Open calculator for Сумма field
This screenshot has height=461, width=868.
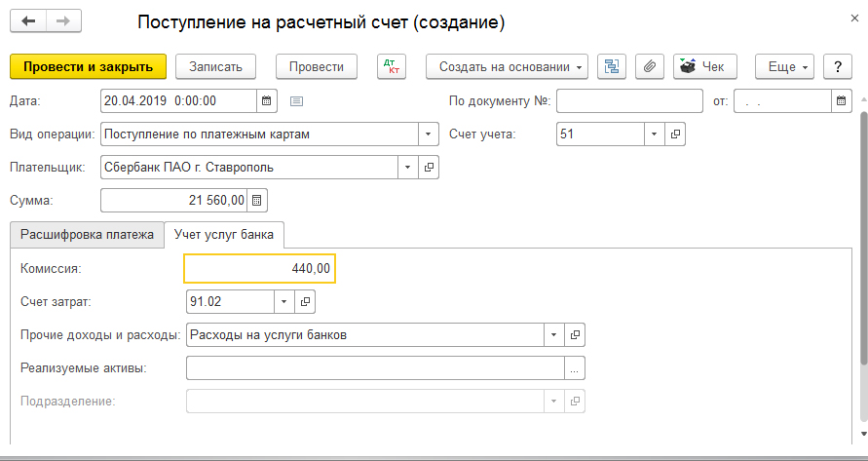tap(257, 201)
